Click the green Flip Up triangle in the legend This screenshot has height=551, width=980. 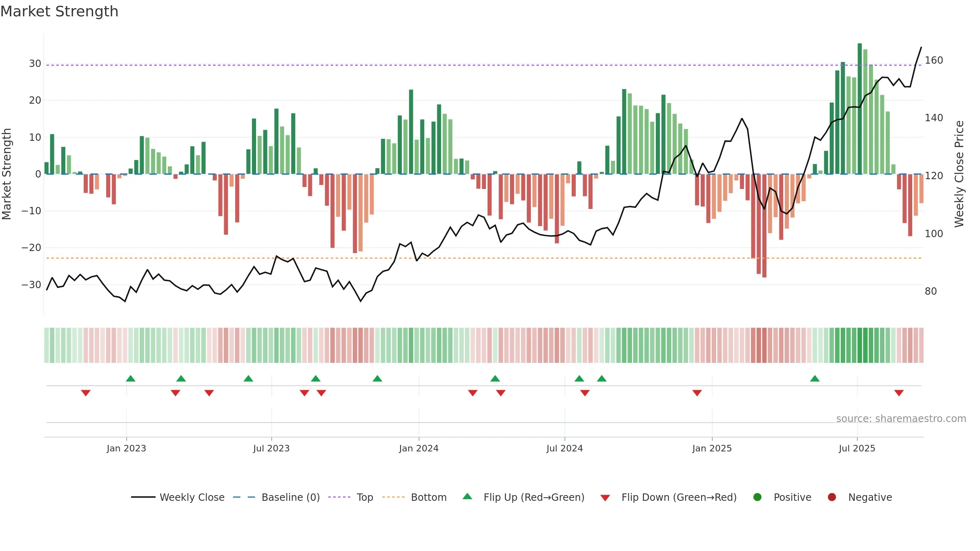click(468, 496)
